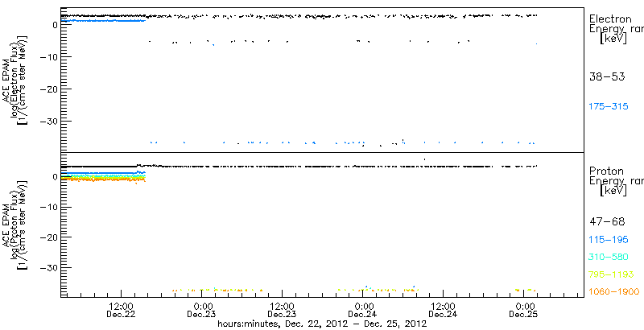Click the 12:00 Dec.22 time axis label

pos(121,311)
